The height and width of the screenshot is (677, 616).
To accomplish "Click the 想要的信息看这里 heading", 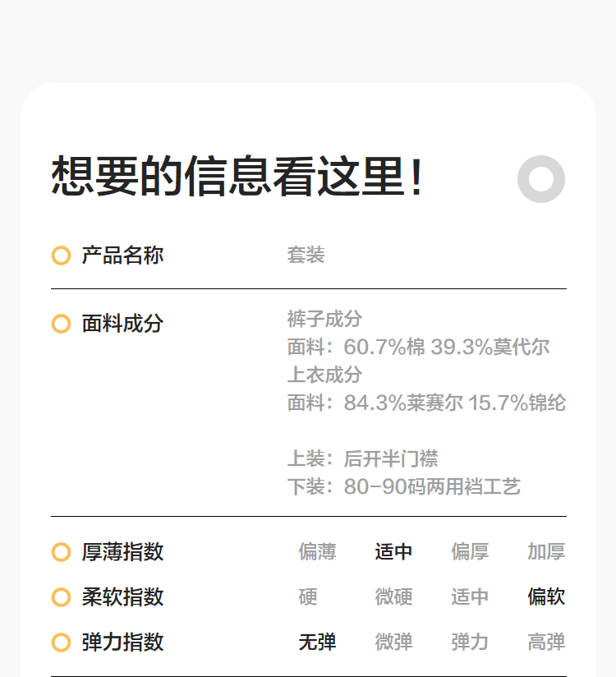I will tap(237, 177).
